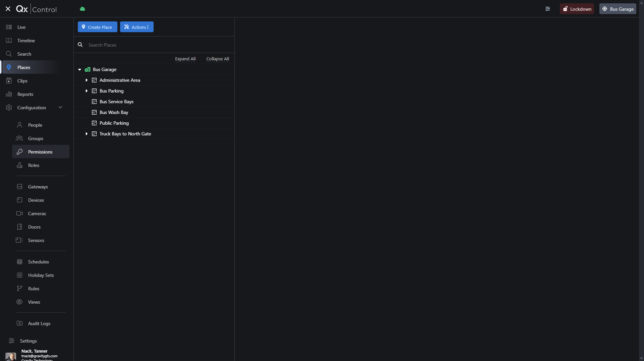Close the sidebar with the X icon

pyautogui.click(x=8, y=9)
